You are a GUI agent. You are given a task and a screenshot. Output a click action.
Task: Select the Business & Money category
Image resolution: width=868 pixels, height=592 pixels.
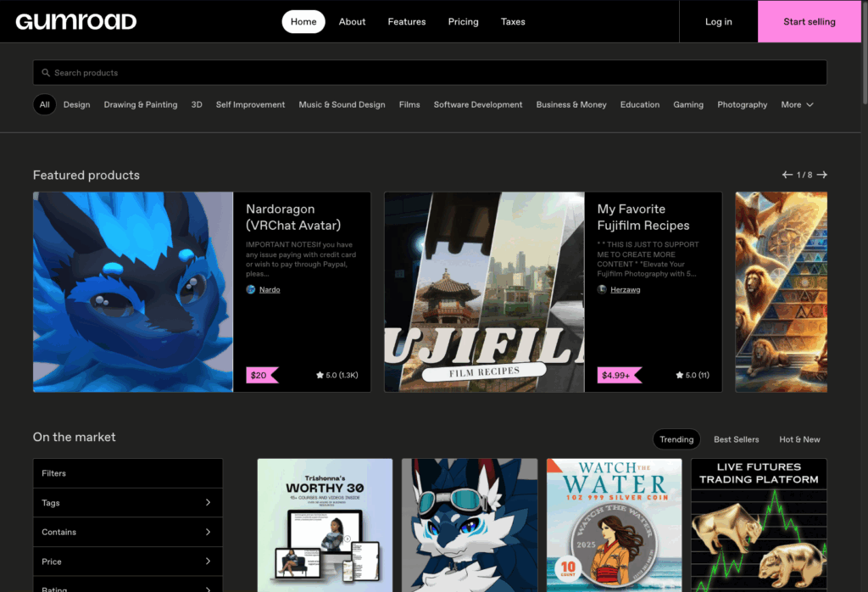point(571,104)
